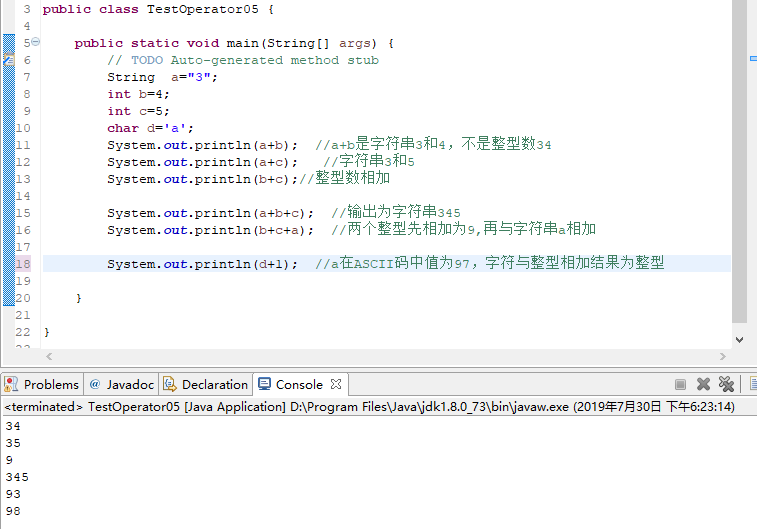Click the System.out.println(b+c); statement
The width and height of the screenshot is (757, 529).
point(202,179)
